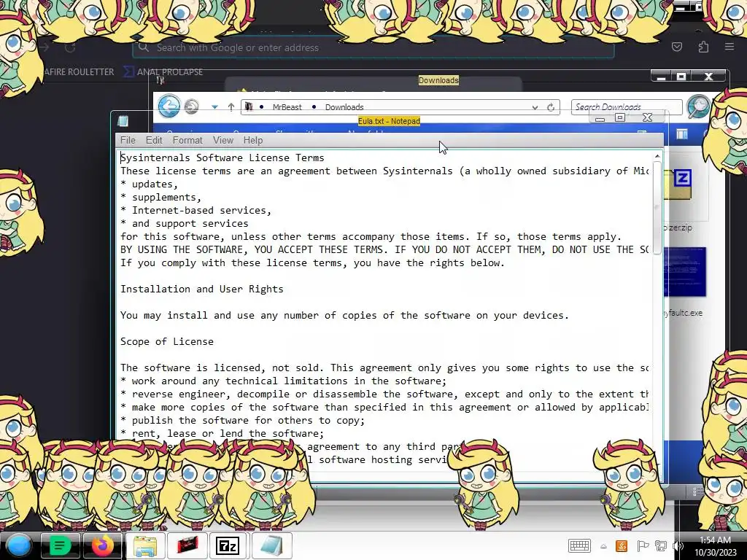Select Downloads in Explorer address path
The width and height of the screenshot is (747, 560).
pos(344,107)
